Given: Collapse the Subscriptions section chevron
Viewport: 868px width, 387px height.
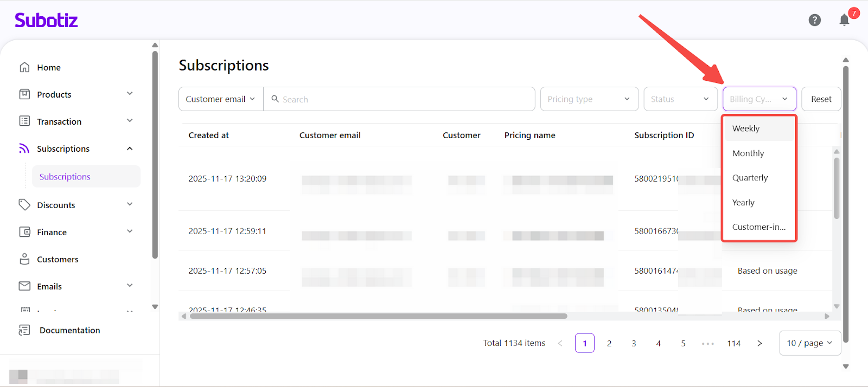Looking at the screenshot, I should coord(130,149).
